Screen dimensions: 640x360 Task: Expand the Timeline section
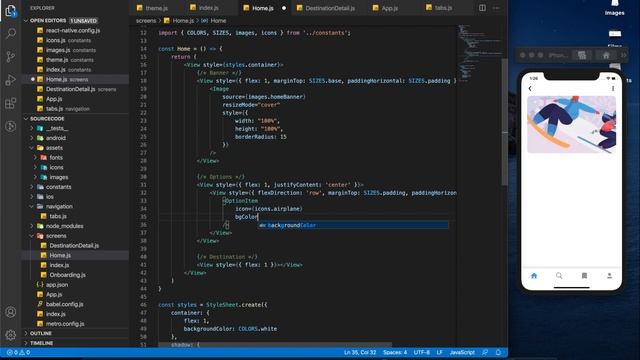tap(41, 343)
